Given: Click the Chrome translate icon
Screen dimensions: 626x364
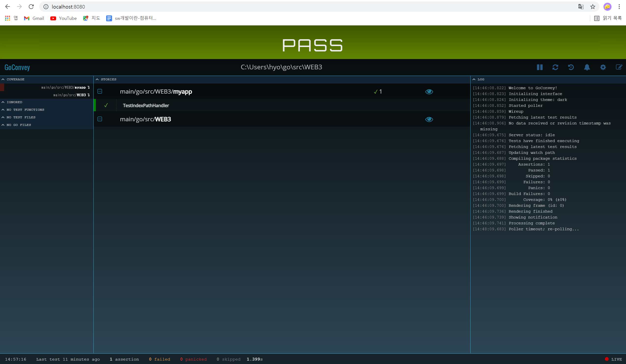Looking at the screenshot, I should click(x=581, y=7).
